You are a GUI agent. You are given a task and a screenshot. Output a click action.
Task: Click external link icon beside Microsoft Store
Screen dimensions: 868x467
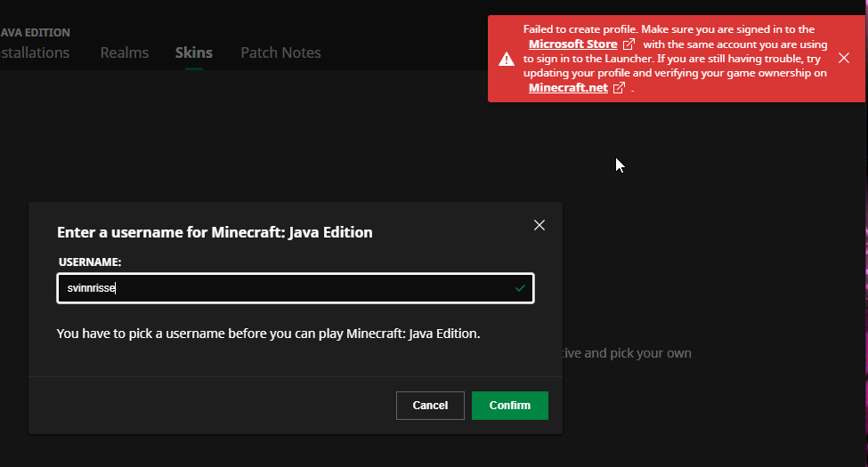click(629, 44)
